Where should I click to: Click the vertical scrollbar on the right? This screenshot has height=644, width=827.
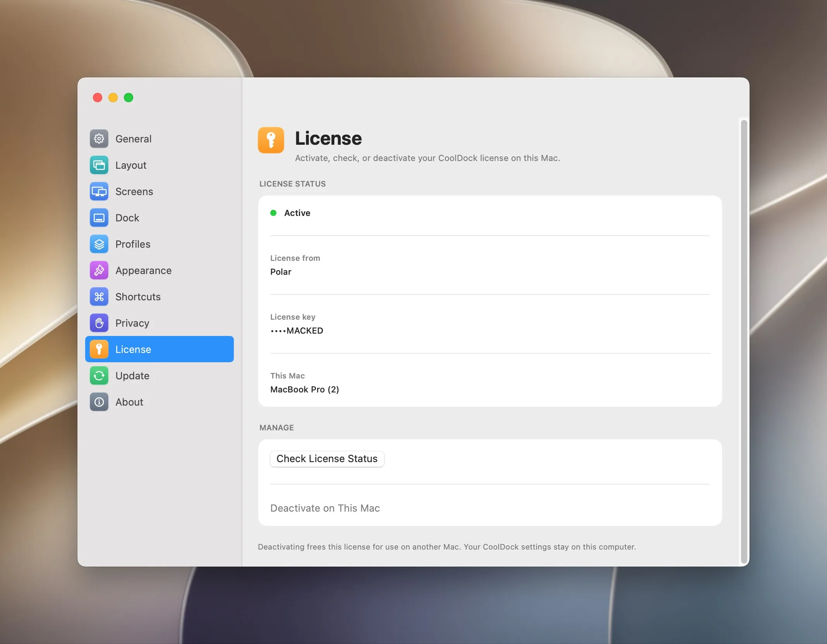(x=743, y=341)
